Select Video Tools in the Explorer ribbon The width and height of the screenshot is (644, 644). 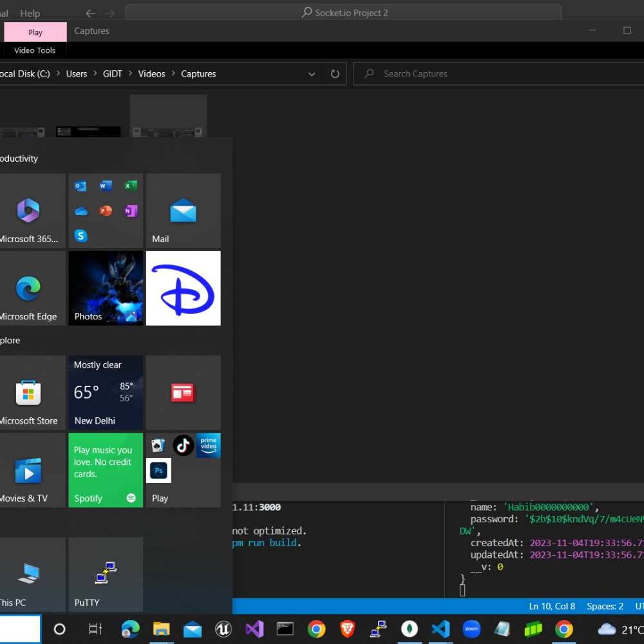(x=35, y=50)
